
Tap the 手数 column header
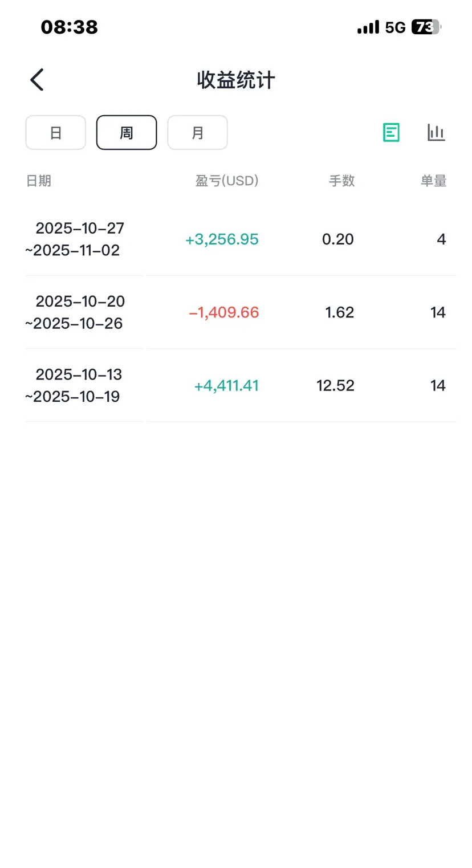coord(341,181)
